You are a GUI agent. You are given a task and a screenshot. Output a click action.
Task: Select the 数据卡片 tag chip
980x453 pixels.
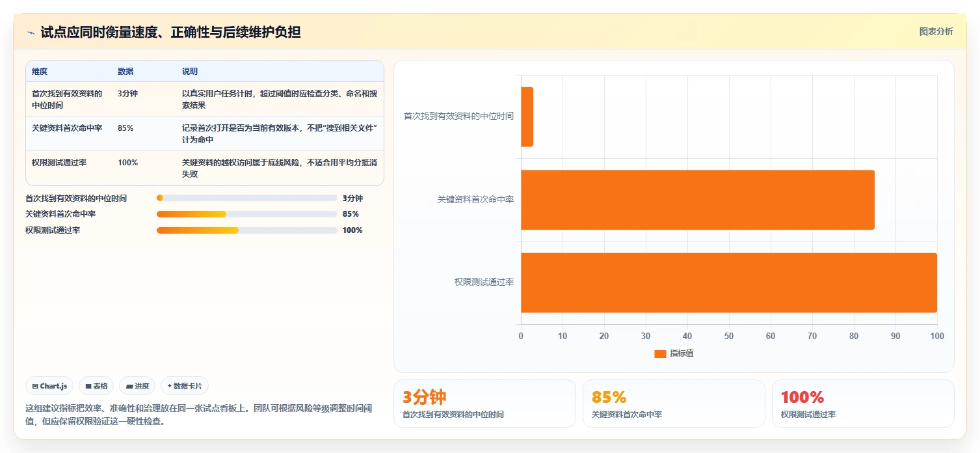tap(185, 386)
